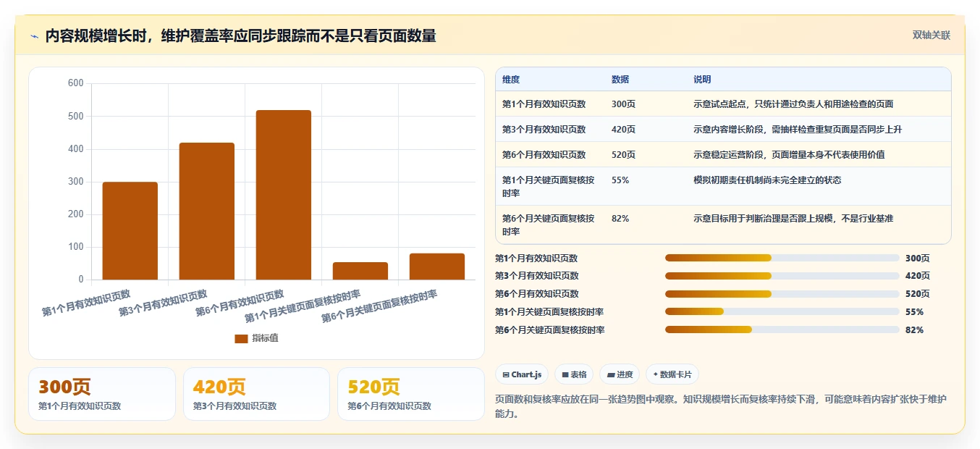The image size is (980, 449).
Task: Click the progress bar for 第3个月有效知识页数
Action: [x=782, y=276]
